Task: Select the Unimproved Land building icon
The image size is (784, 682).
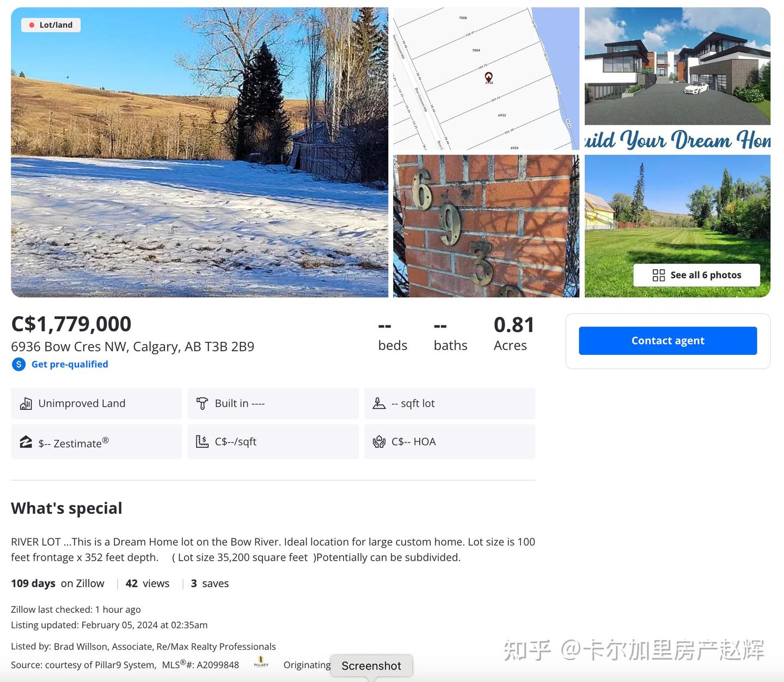Action: [26, 403]
